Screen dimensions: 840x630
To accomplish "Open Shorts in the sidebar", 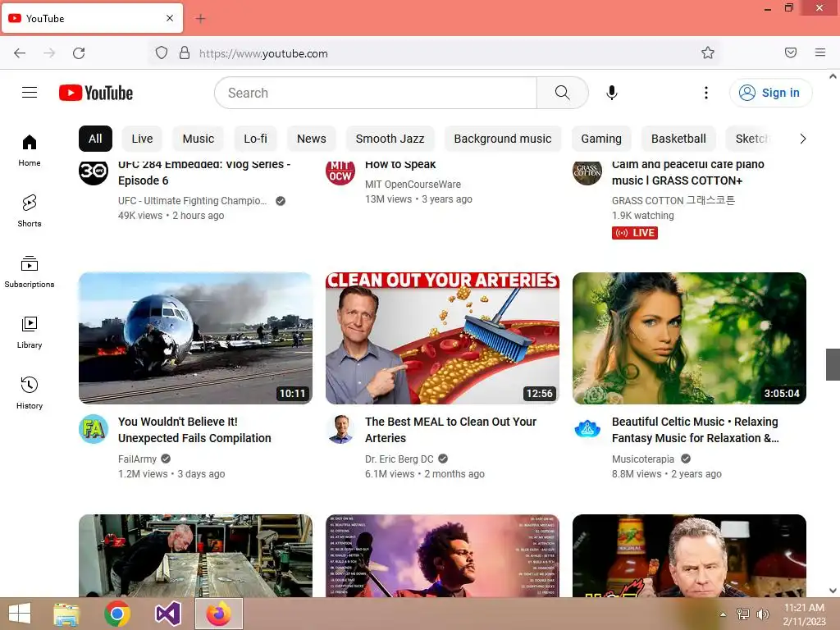I will pyautogui.click(x=30, y=211).
